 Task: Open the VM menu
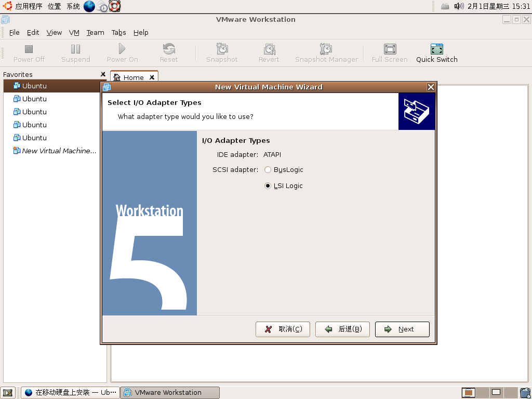click(x=74, y=33)
